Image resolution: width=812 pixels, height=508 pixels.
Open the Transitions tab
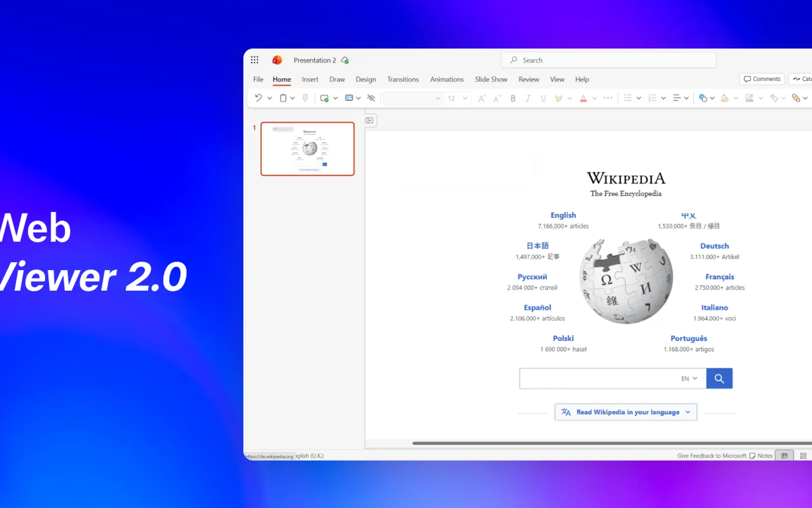click(403, 79)
